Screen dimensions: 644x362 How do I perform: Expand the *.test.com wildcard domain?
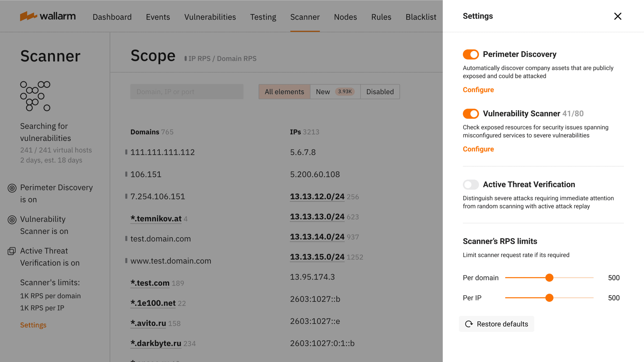click(x=150, y=283)
